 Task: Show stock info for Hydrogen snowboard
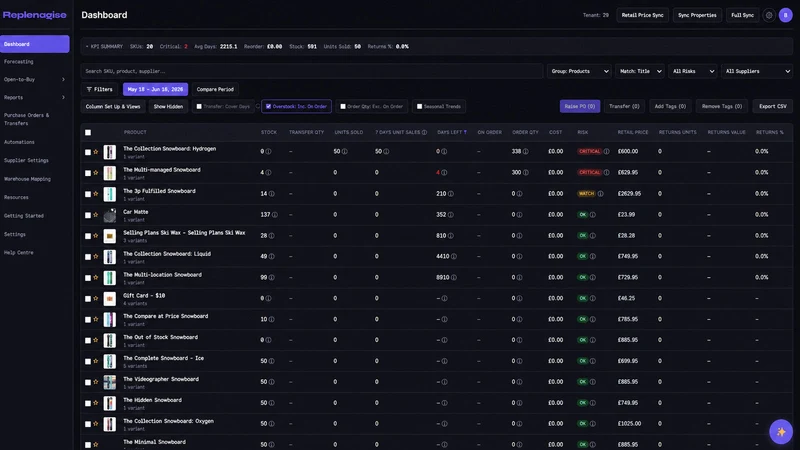268,152
